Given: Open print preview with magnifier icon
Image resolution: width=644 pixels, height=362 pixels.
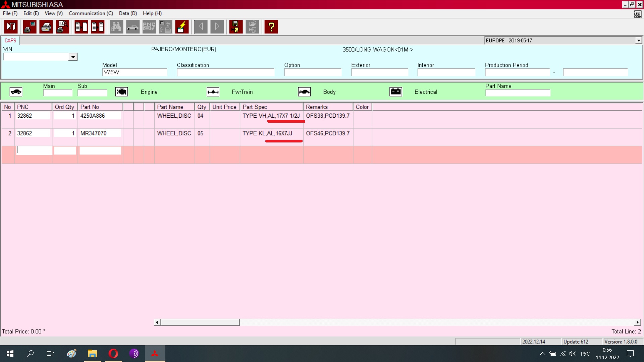Looking at the screenshot, I should pos(62,27).
